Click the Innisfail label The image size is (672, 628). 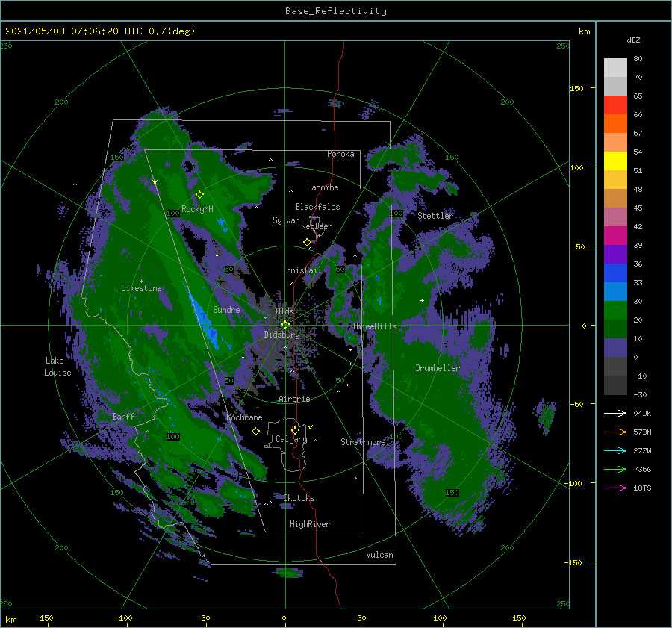[x=302, y=270]
